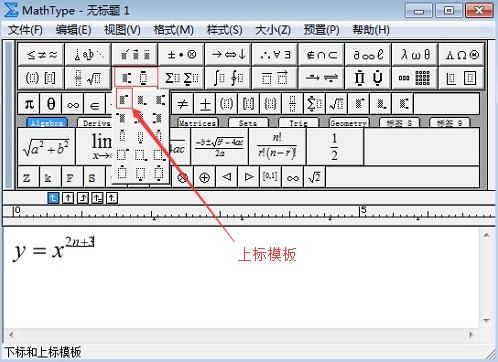Screen dimensions: 498x362
Task: Expand the fence templates palette with parentheses and brackets
Action: click(41, 78)
